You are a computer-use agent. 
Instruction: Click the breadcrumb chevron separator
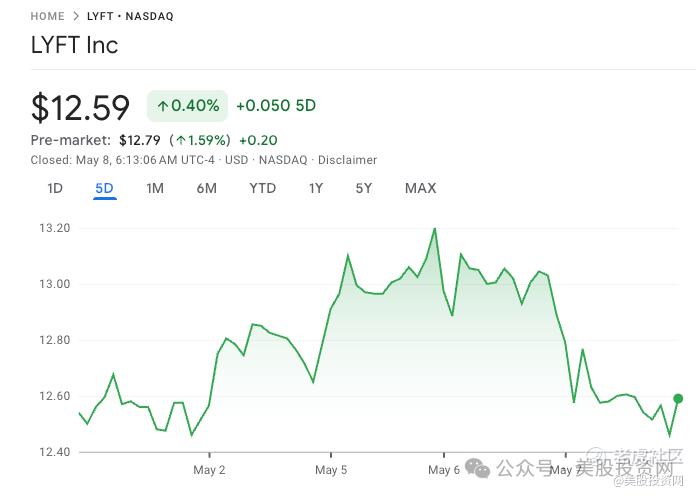pyautogui.click(x=76, y=16)
